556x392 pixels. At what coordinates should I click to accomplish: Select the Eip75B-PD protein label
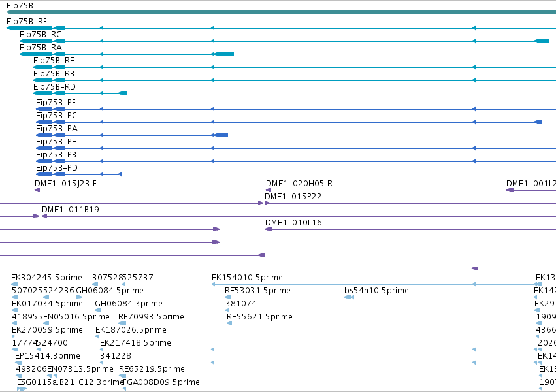tap(57, 168)
